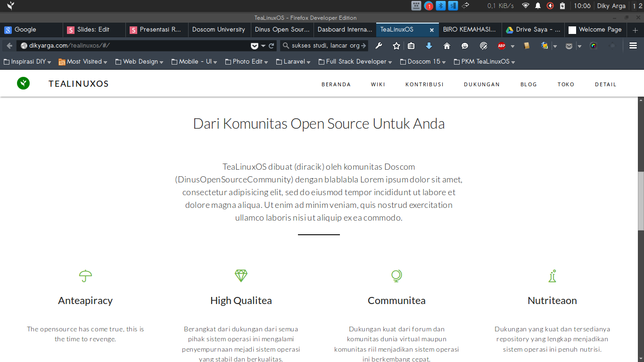Open the address bar history dropdown arrow
The width and height of the screenshot is (644, 362).
(264, 46)
